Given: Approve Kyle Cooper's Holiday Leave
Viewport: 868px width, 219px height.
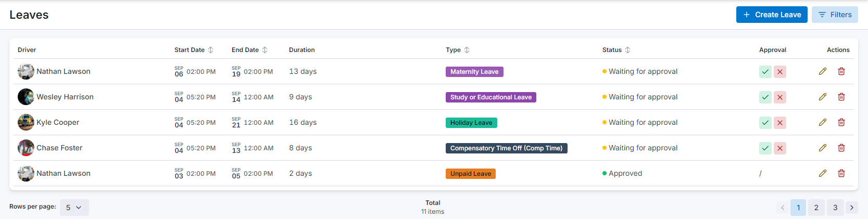Looking at the screenshot, I should [765, 123].
